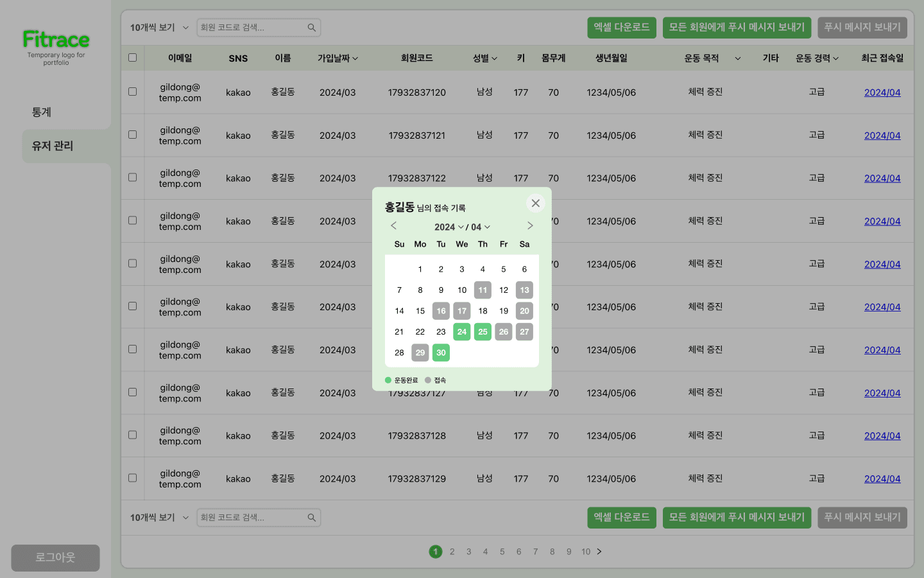
Task: Open the 통계 sidebar menu
Action: tap(42, 112)
